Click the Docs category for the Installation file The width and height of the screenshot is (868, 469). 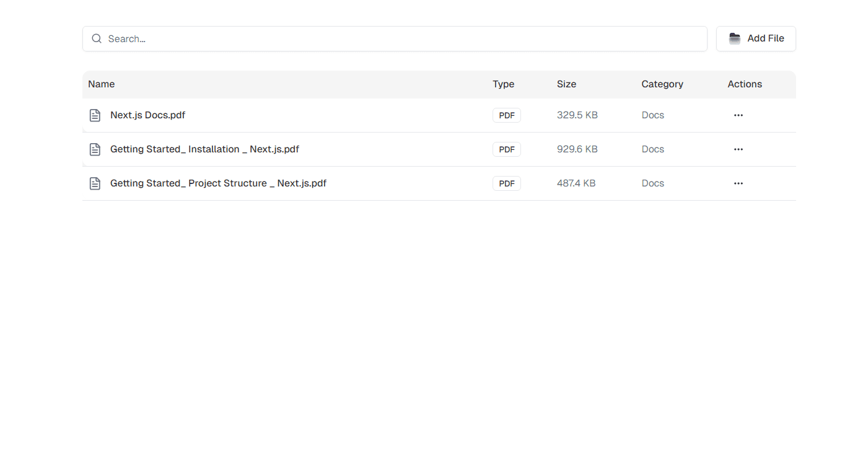coord(652,149)
